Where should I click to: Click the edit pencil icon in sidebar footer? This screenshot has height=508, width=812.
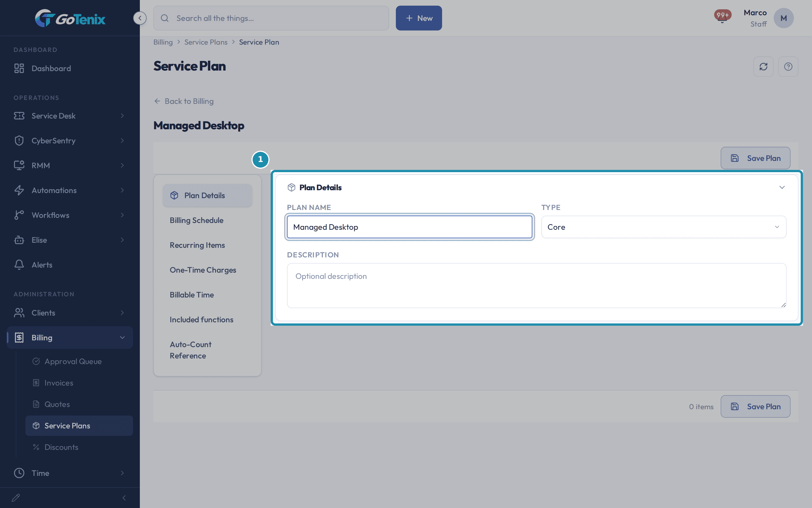pos(16,498)
